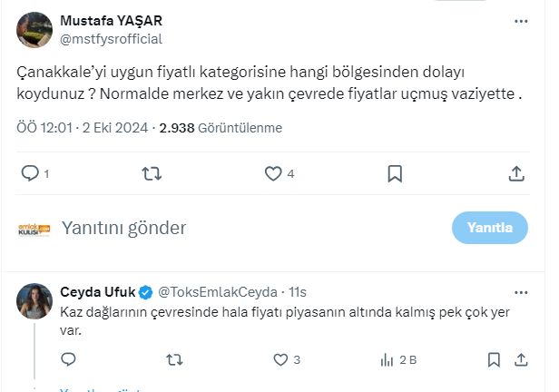Open the @mstfysrofficial handle link
Screen dimensions: 559x392
pos(111,38)
